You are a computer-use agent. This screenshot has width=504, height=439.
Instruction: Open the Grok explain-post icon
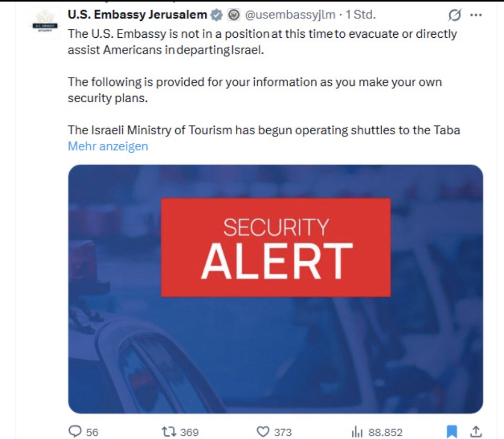click(x=454, y=16)
